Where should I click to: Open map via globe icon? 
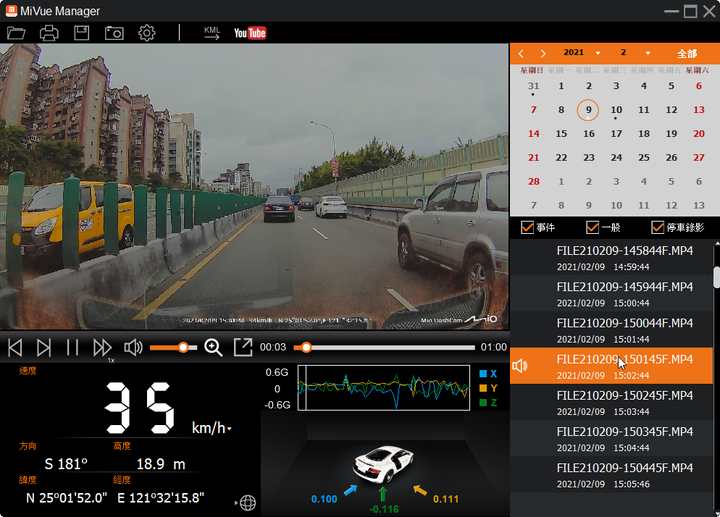click(248, 503)
